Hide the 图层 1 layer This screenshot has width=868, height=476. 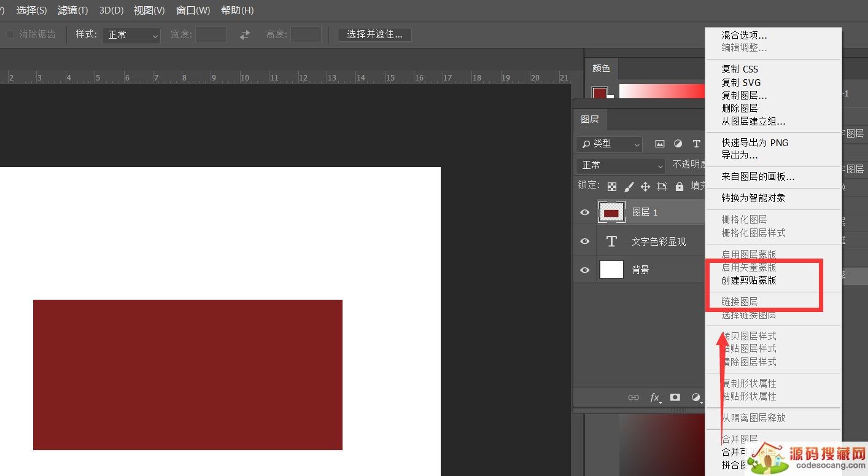tap(584, 213)
